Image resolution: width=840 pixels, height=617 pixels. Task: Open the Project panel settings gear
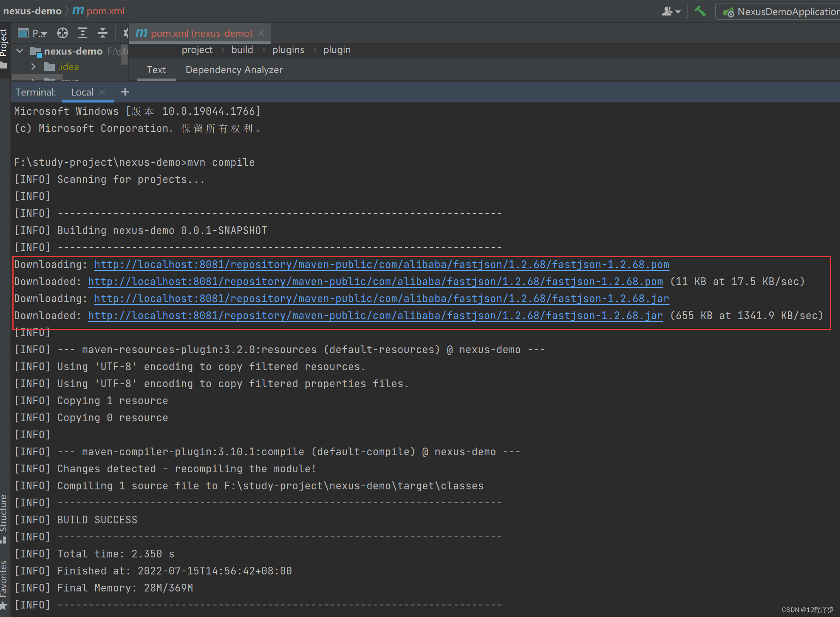pyautogui.click(x=125, y=33)
